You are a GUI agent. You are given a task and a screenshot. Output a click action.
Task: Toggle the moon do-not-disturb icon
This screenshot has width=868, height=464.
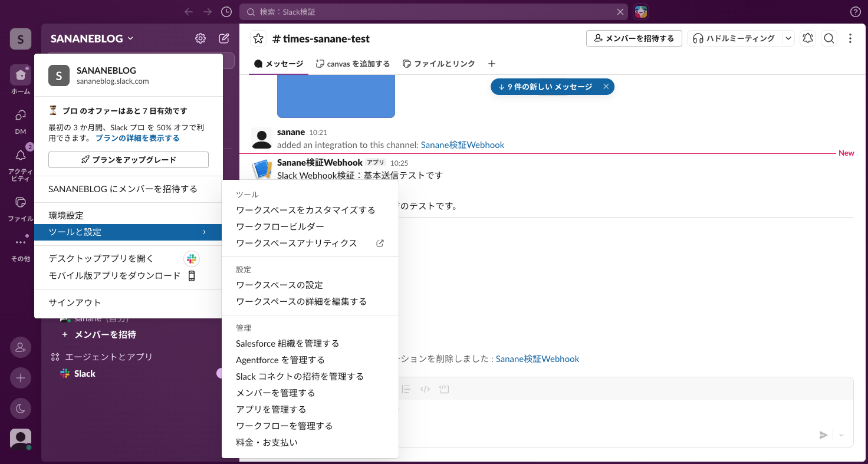(21, 408)
